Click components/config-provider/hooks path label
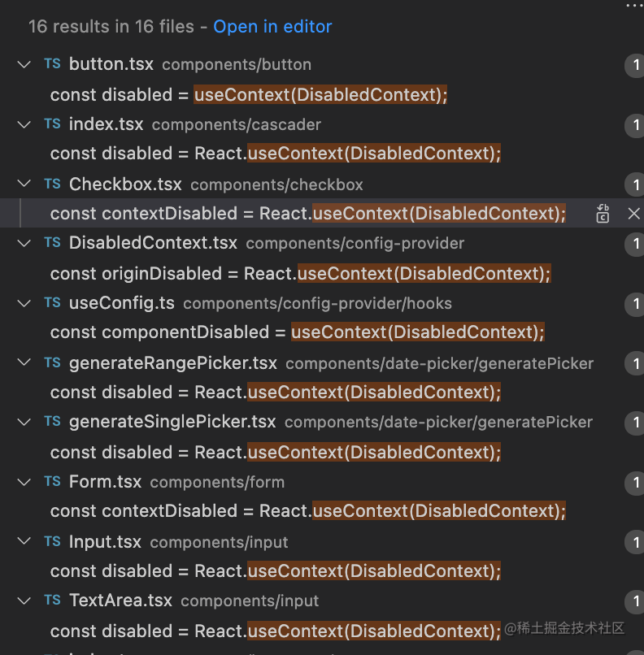 317,304
